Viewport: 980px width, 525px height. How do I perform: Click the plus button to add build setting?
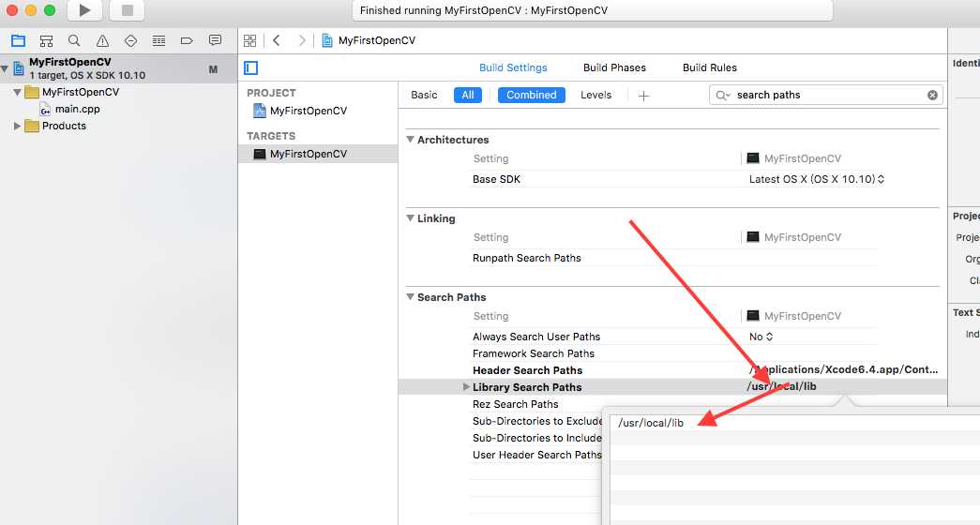coord(643,95)
